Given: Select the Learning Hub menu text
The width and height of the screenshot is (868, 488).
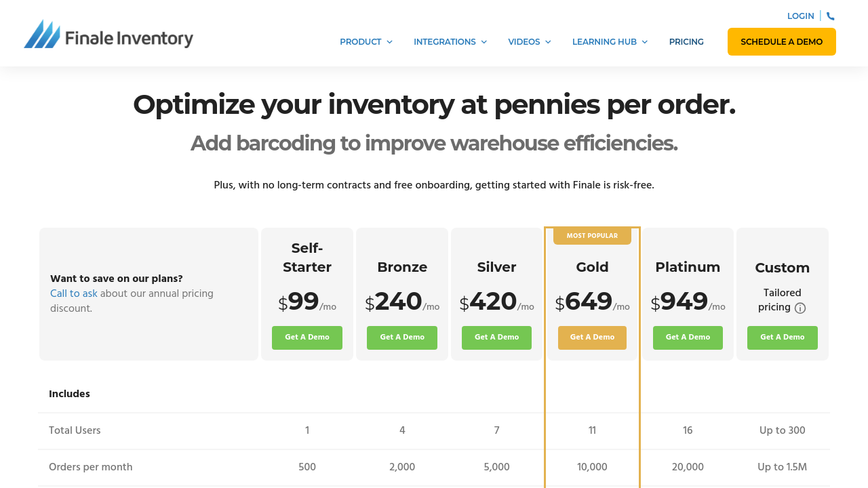Looking at the screenshot, I should (604, 42).
